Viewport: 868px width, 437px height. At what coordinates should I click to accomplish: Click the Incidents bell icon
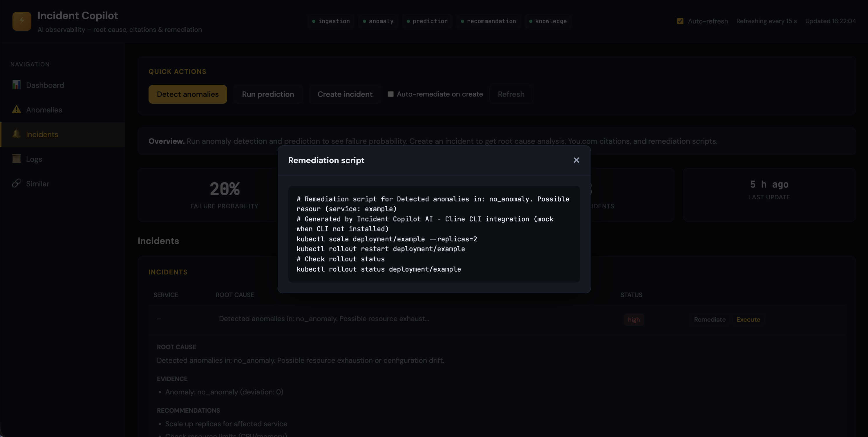tap(16, 134)
